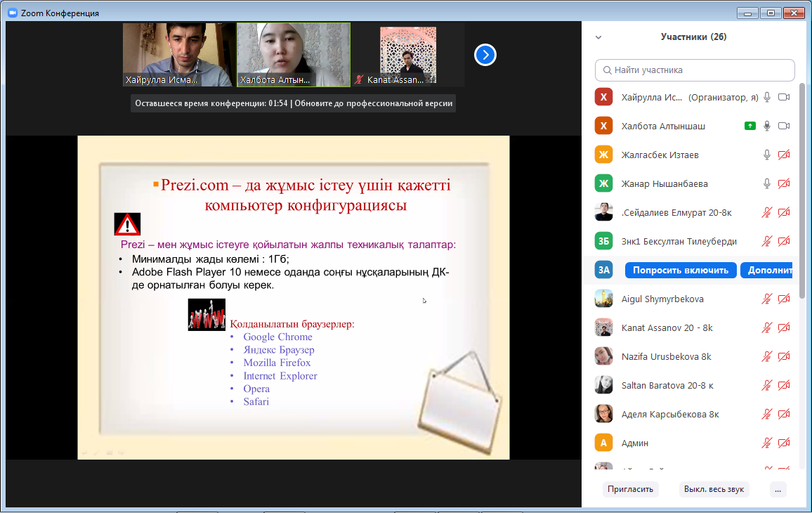Click Saltan Baratova 20-8 к name

click(x=667, y=386)
